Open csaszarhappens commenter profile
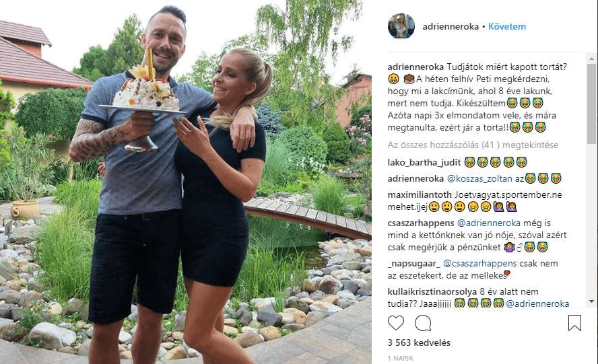The width and height of the screenshot is (598, 364). pyautogui.click(x=421, y=223)
